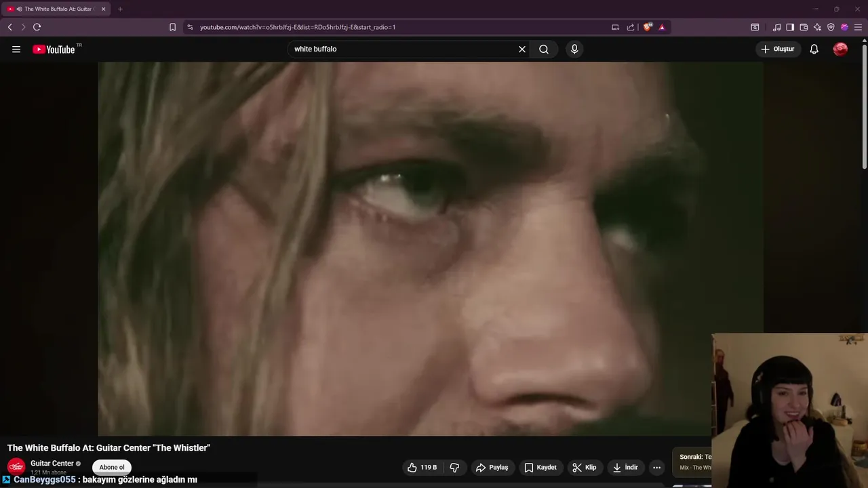Open Brave Rewards triangle icon
Viewport: 868px width, 488px height.
pyautogui.click(x=662, y=27)
